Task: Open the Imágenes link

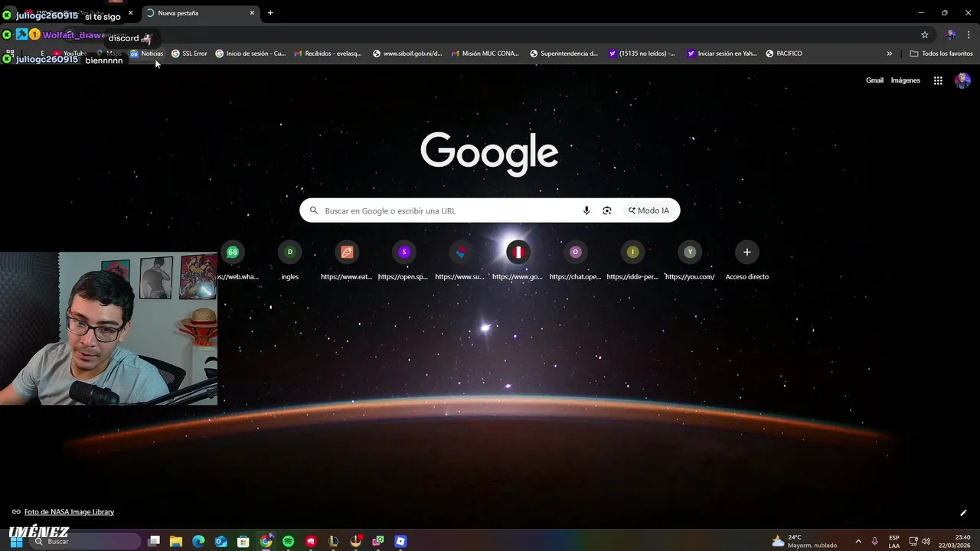Action: coord(906,80)
